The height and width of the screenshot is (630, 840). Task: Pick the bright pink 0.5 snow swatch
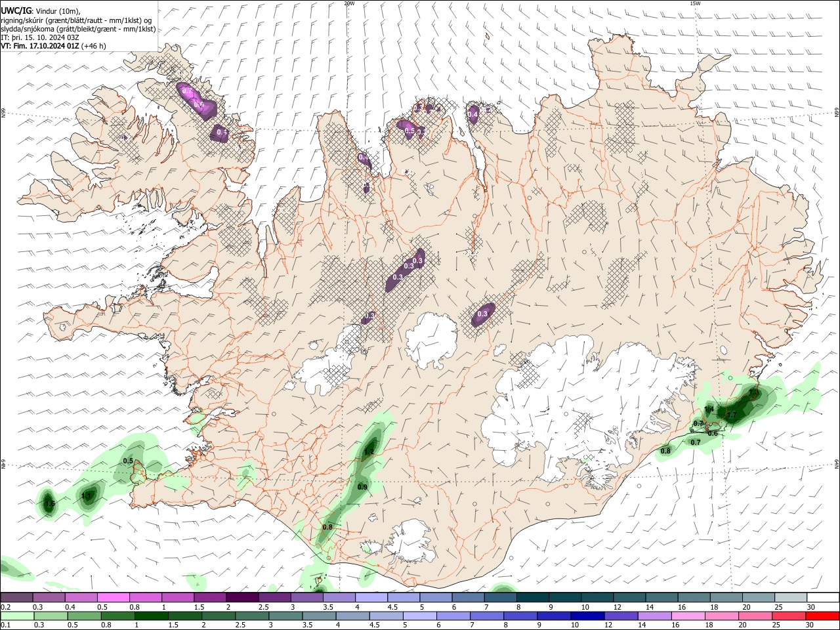(113, 597)
